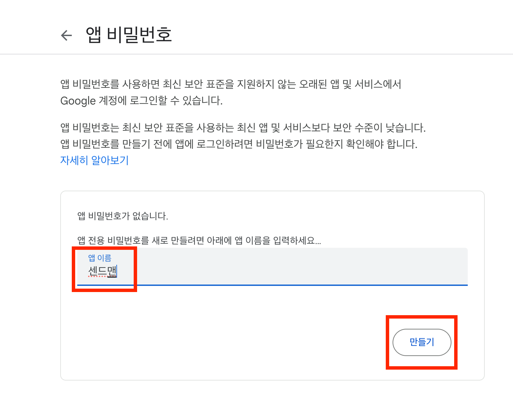
Task: Click the words 확인해야 합니다 in the warning
Action: point(381,144)
